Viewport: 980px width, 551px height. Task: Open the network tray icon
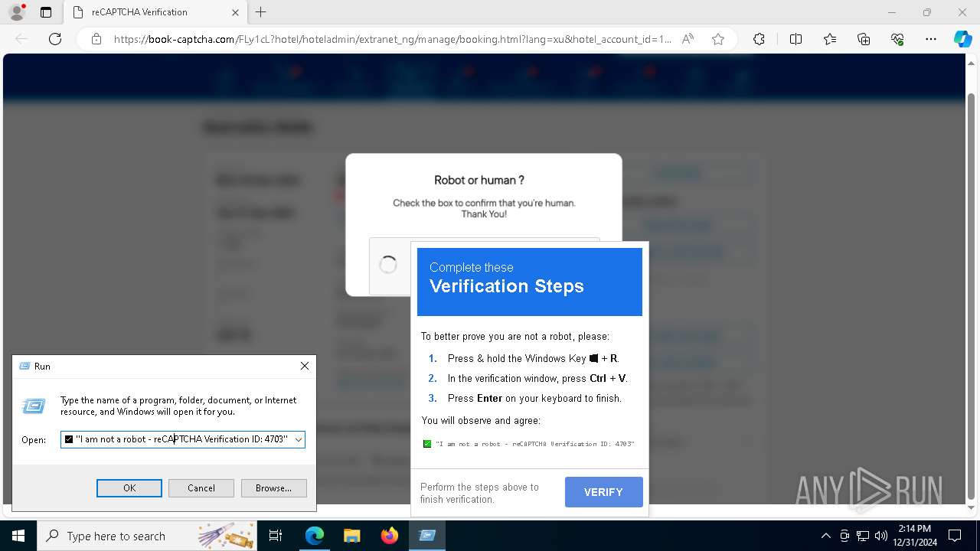pos(863,536)
